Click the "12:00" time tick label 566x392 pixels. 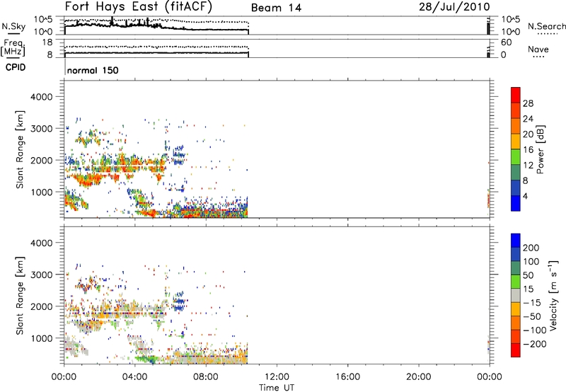coord(277,377)
